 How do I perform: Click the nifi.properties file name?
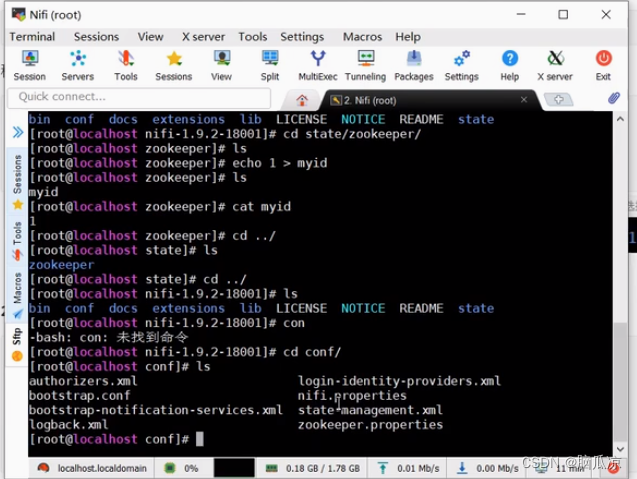[x=352, y=396]
